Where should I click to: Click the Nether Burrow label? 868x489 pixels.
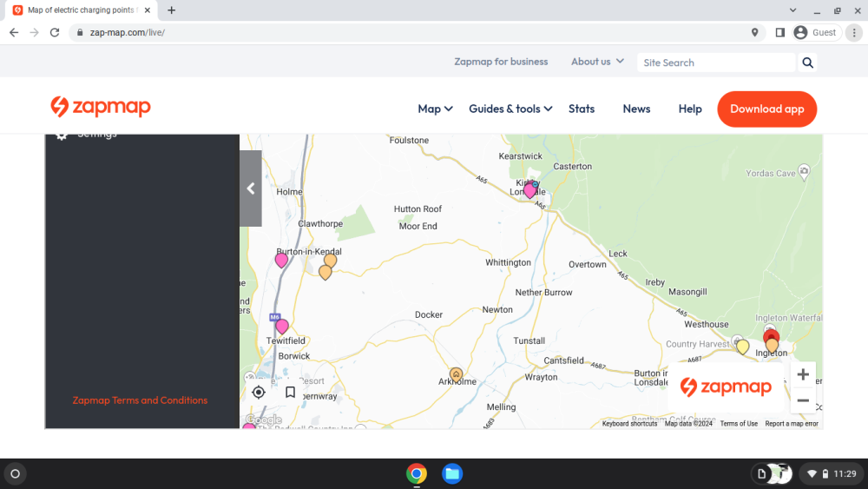pyautogui.click(x=543, y=293)
